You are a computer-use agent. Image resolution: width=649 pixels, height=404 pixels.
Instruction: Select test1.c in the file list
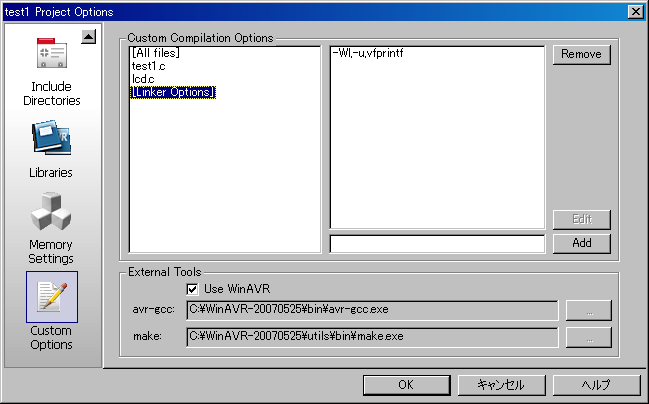click(147, 66)
